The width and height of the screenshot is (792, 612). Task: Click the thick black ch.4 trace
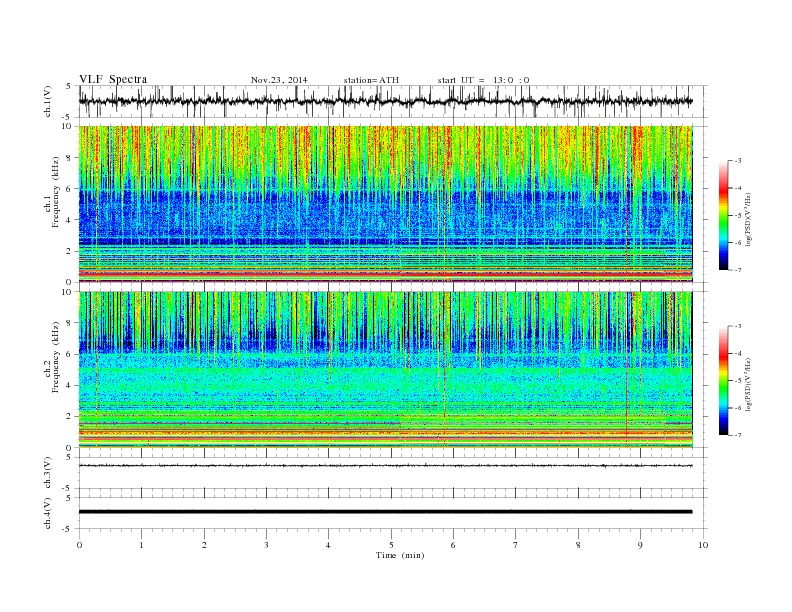385,512
